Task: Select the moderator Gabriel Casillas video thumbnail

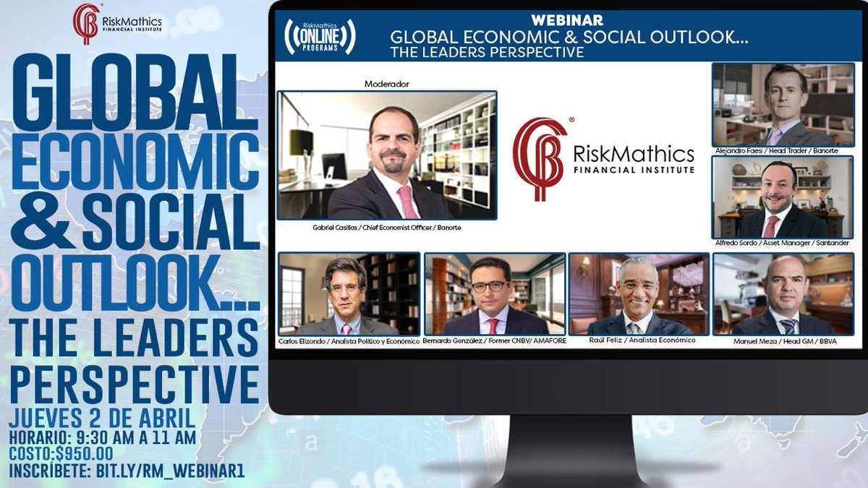Action: point(387,155)
